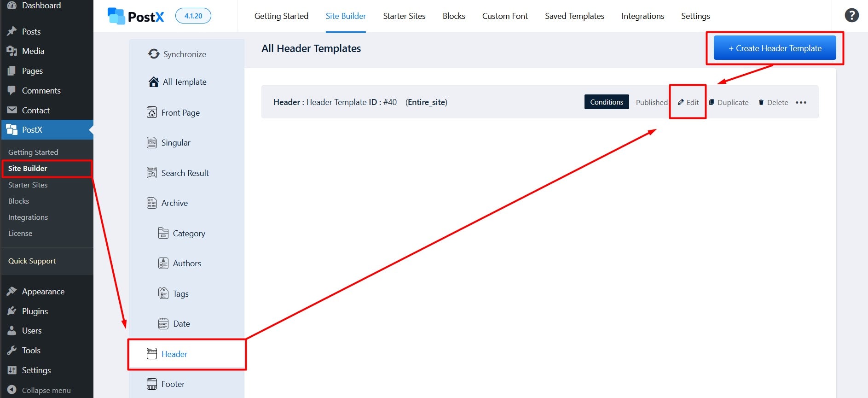
Task: Click the Category folder icon
Action: 163,233
